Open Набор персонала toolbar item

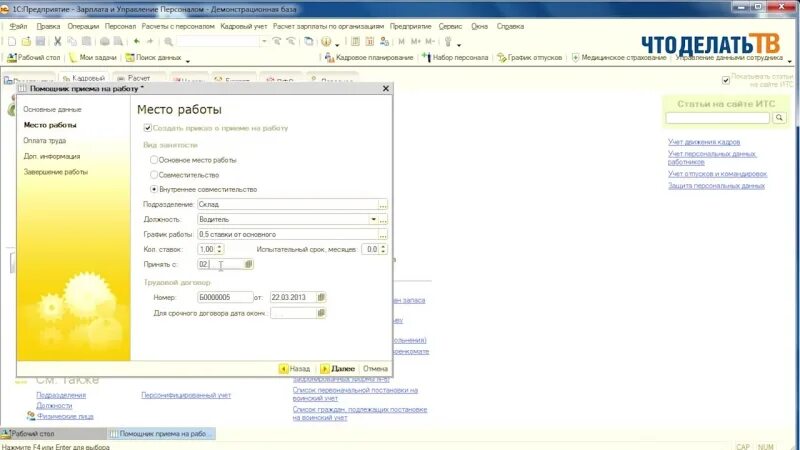click(x=455, y=58)
